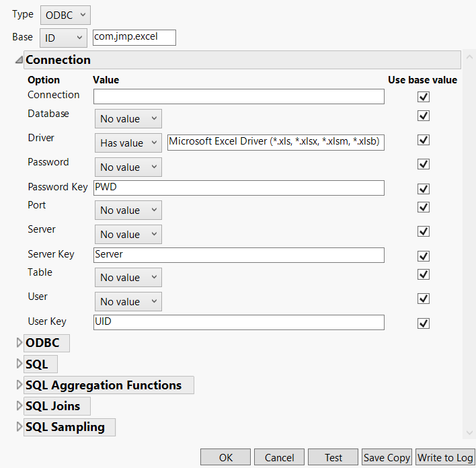Click the Write to Log button

point(445,457)
